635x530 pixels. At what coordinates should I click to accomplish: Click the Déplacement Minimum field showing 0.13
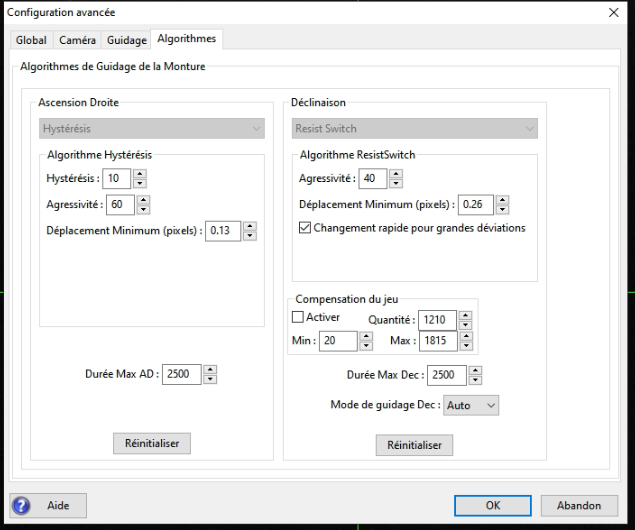(223, 231)
